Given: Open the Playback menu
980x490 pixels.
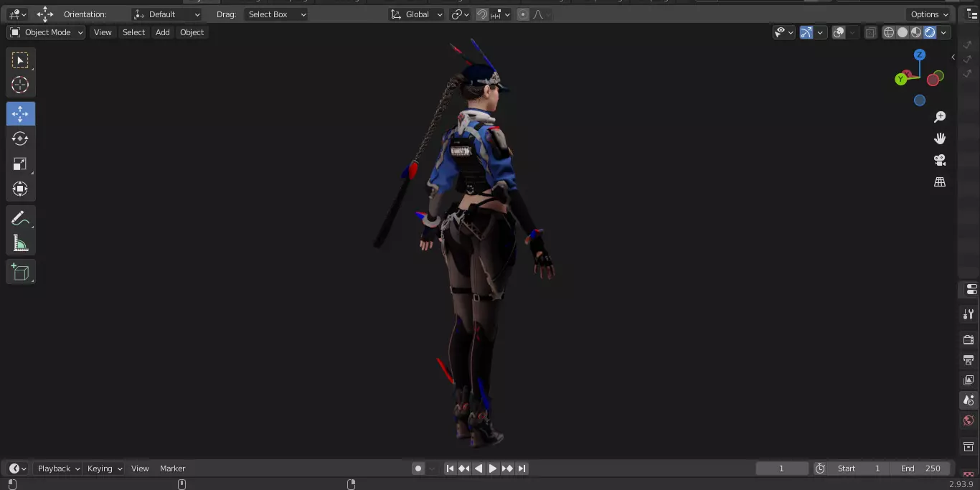Looking at the screenshot, I should click(58, 468).
